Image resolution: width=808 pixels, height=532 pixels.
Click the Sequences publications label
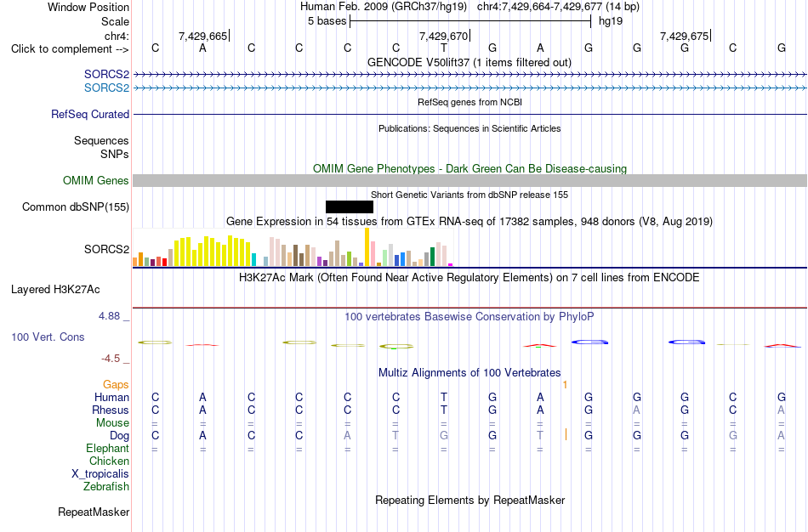101,140
